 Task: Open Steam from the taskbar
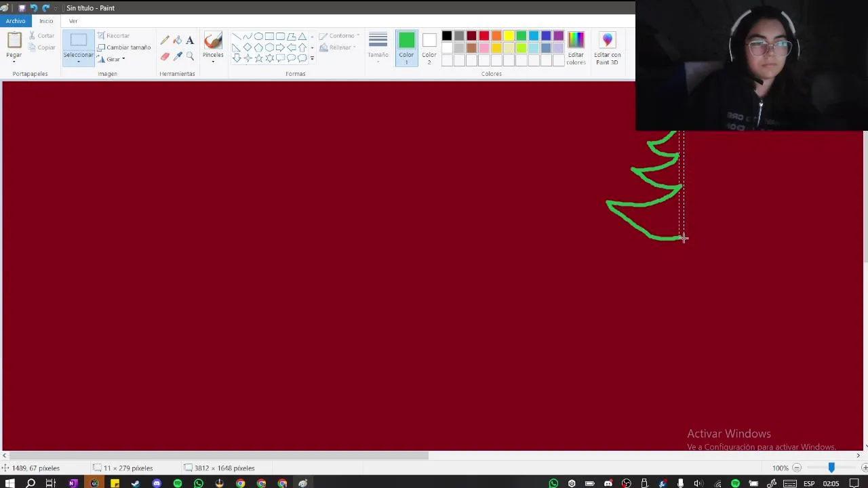136,483
